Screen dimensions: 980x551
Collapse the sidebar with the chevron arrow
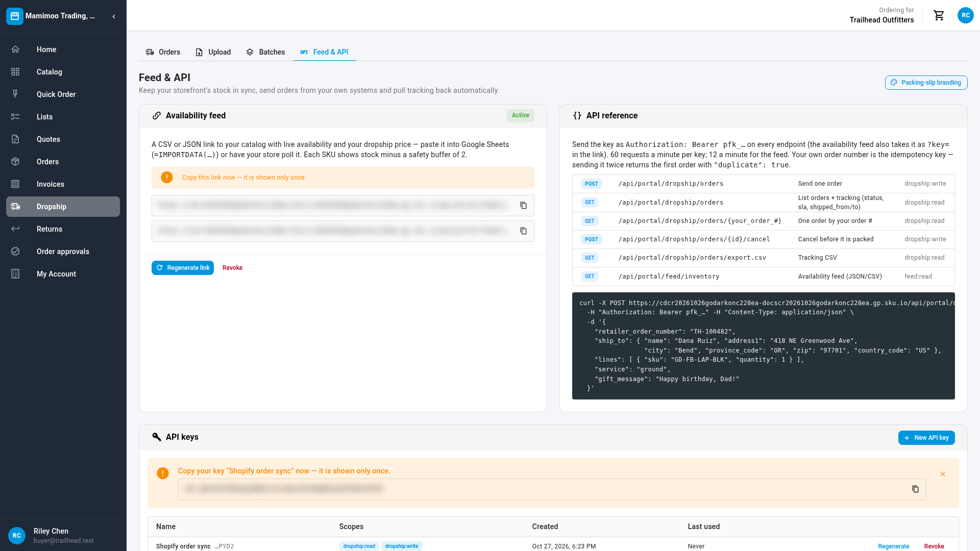coord(114,16)
